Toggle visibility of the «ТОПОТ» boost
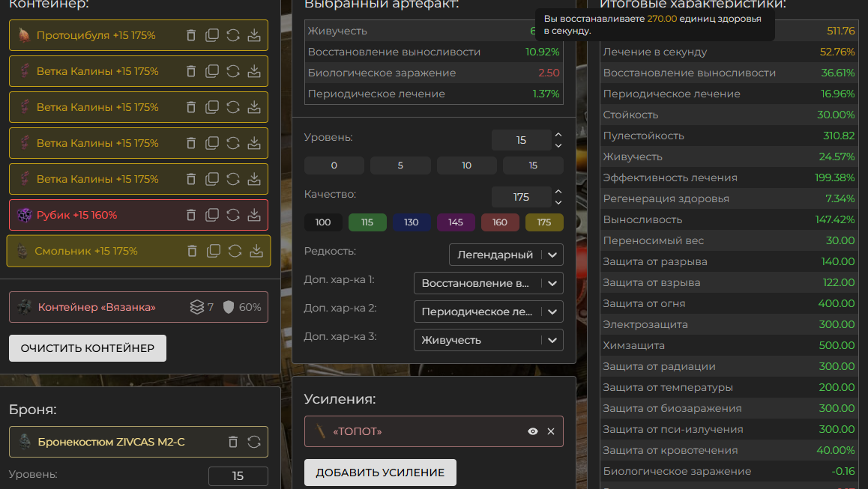The image size is (868, 489). pos(533,431)
